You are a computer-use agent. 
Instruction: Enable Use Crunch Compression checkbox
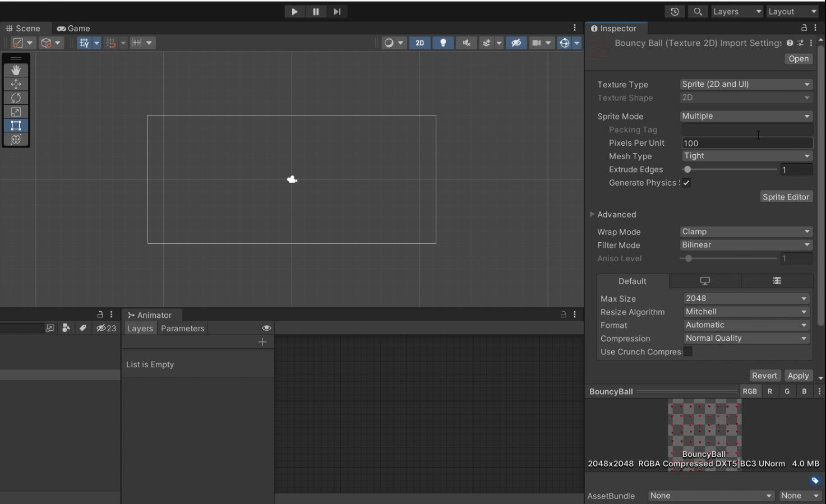coord(688,352)
